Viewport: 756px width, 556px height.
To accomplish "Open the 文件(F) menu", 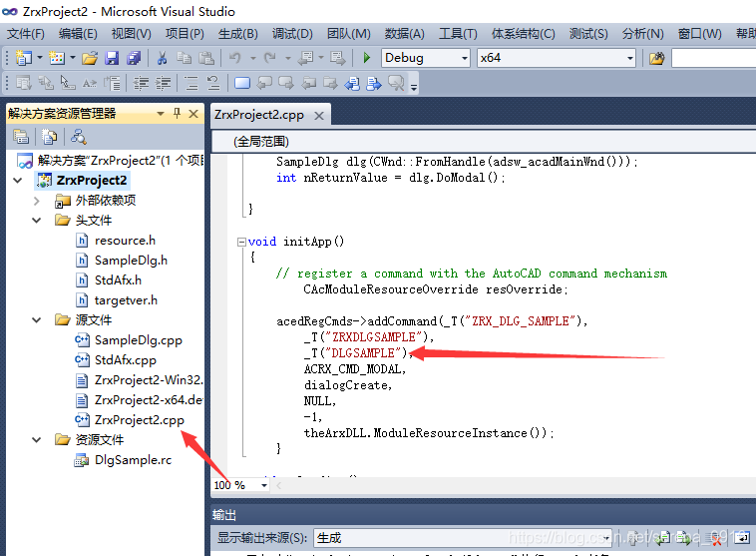I will point(26,34).
